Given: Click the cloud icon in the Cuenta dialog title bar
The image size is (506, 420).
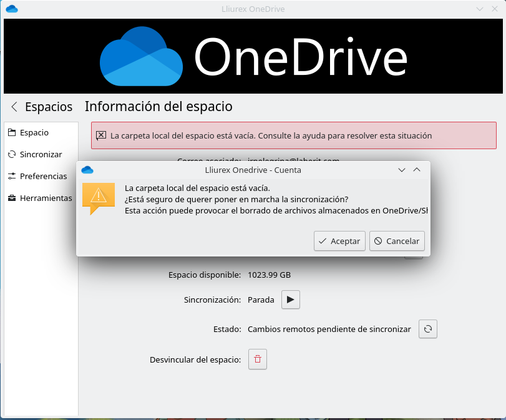Looking at the screenshot, I should [87, 170].
